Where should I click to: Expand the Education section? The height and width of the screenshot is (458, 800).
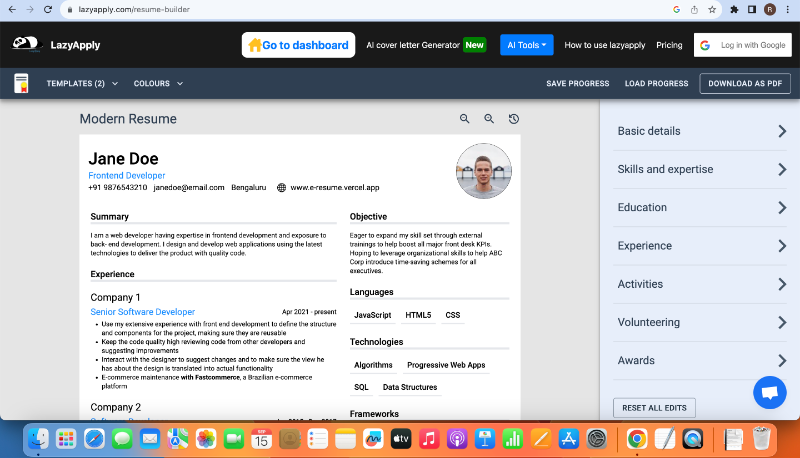coord(700,208)
